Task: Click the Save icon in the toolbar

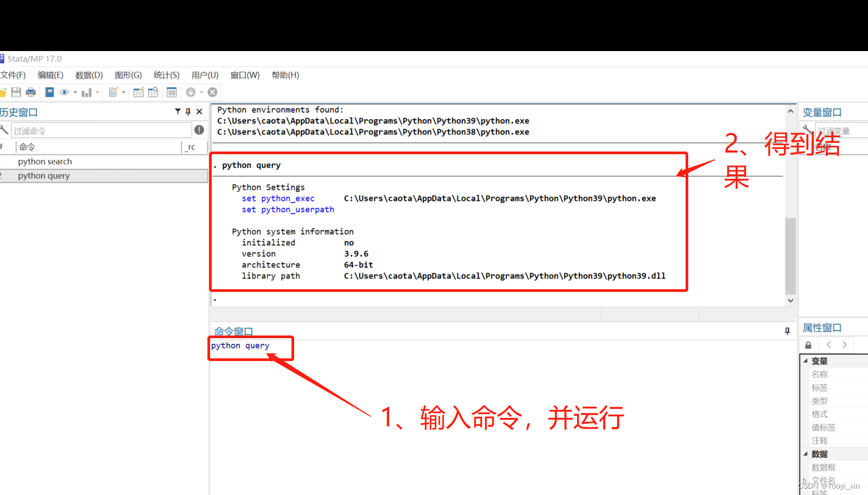Action: [16, 92]
